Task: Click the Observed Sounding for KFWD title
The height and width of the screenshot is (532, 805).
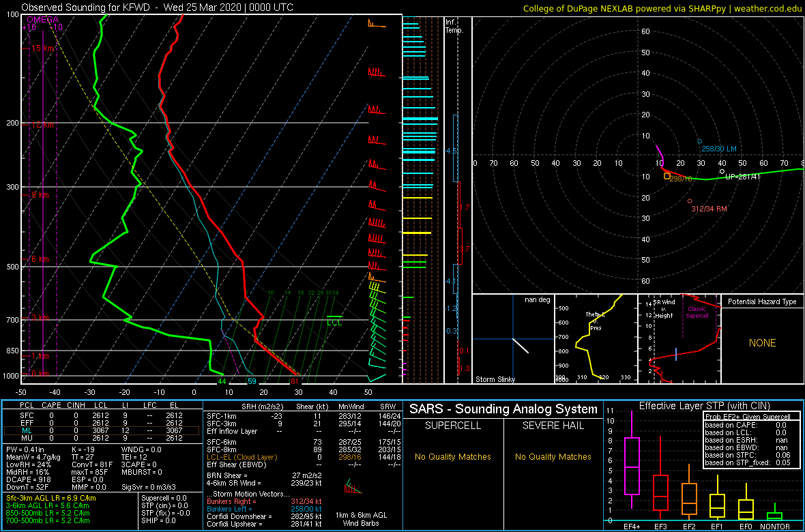Action: coord(158,8)
